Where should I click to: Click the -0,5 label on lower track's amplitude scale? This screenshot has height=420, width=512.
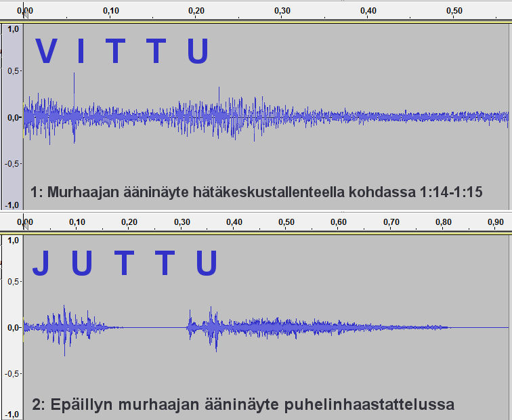12,374
